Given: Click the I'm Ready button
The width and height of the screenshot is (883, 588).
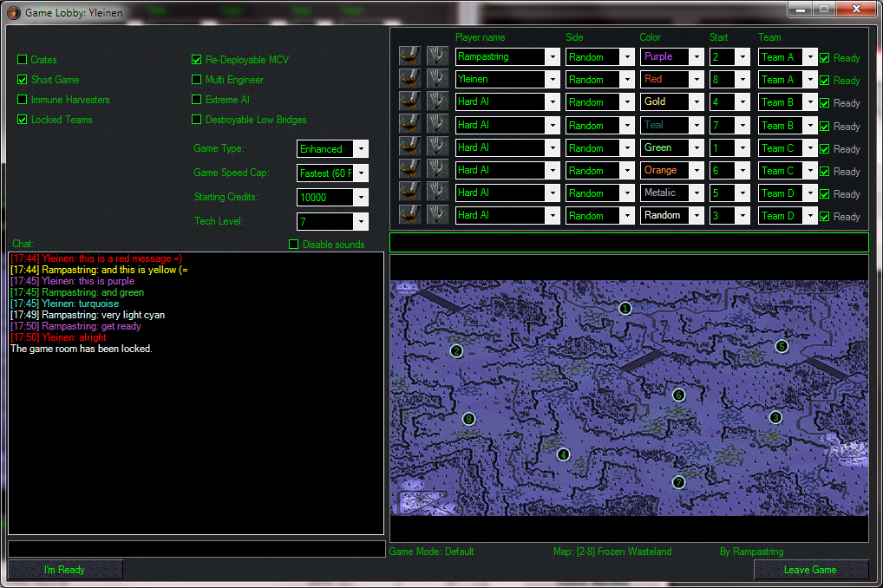Looking at the screenshot, I should click(x=65, y=570).
